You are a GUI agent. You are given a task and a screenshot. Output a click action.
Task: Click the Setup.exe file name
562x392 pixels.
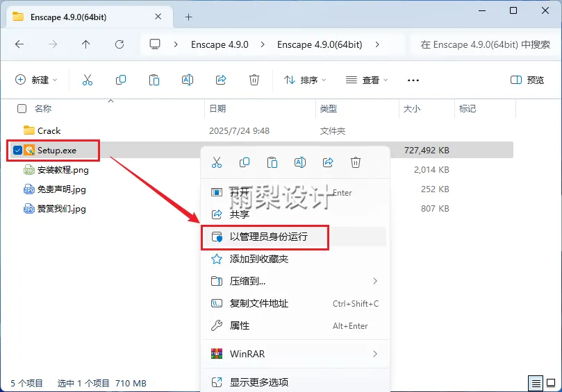(x=57, y=150)
